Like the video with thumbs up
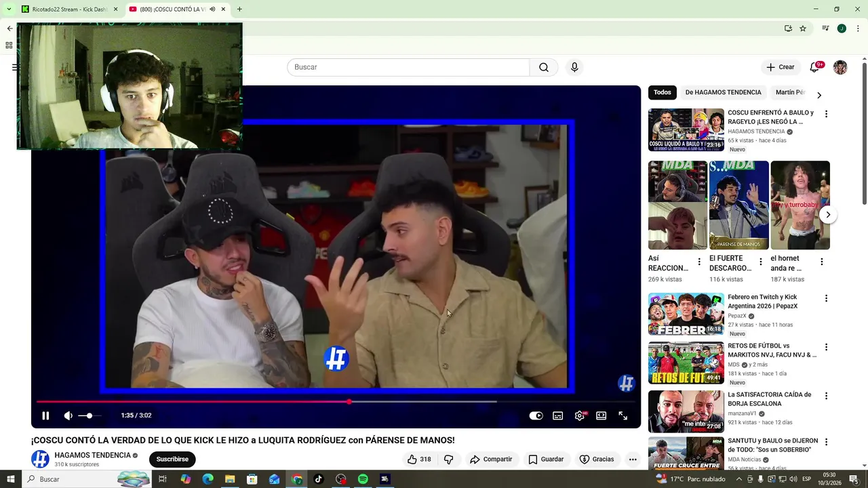The image size is (868, 488). pyautogui.click(x=419, y=460)
